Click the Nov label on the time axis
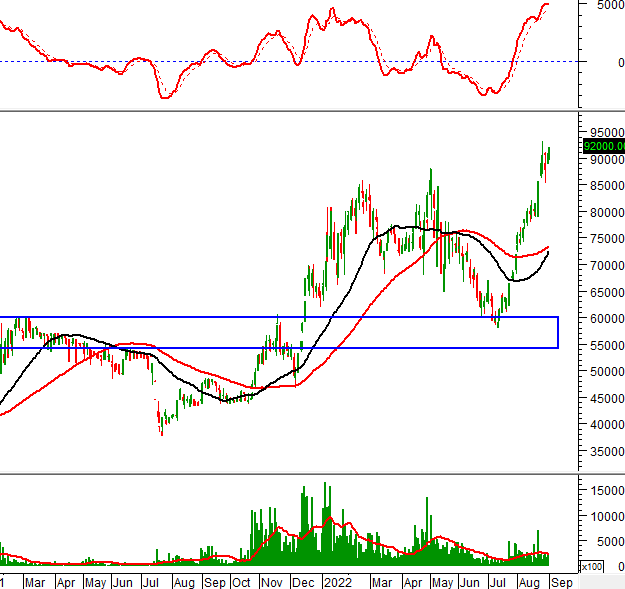Image resolution: width=625 pixels, height=589 pixels. (273, 581)
